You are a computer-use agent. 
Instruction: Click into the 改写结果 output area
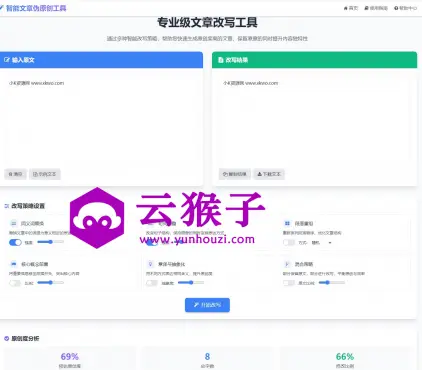(314, 120)
